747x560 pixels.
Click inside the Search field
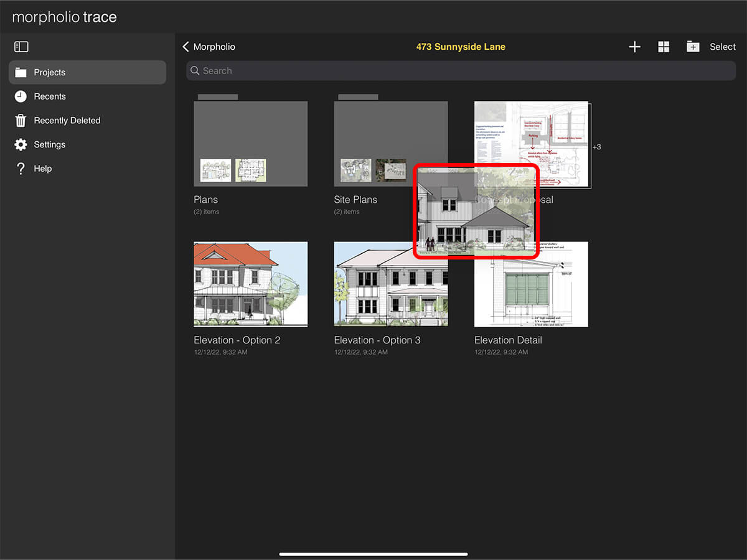[x=461, y=71]
